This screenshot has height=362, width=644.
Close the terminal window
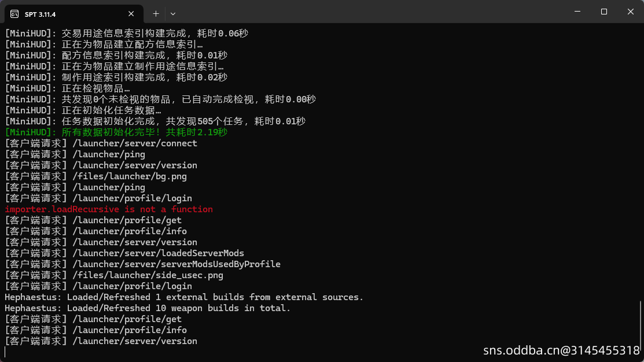point(631,12)
